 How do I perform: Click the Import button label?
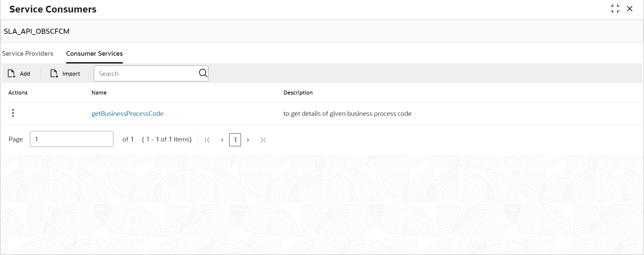click(71, 74)
